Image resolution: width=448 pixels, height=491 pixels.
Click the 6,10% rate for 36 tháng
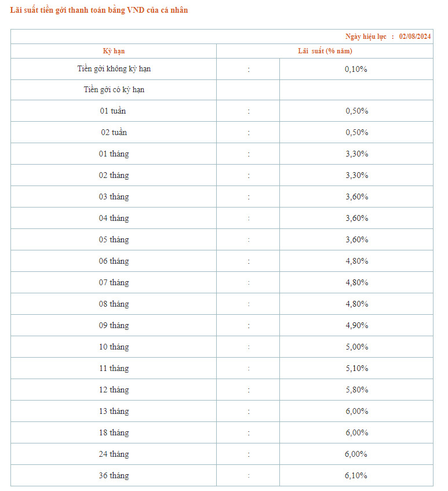click(x=356, y=476)
